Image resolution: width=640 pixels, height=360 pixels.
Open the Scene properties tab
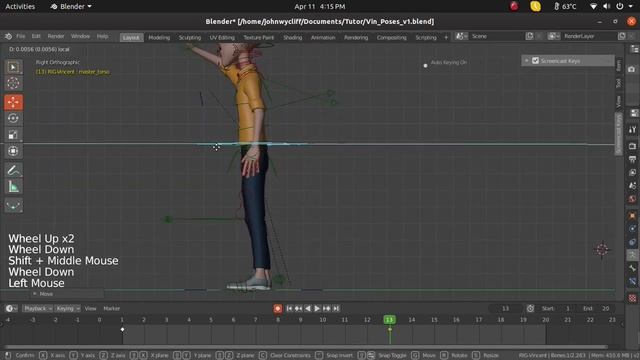[x=632, y=186]
